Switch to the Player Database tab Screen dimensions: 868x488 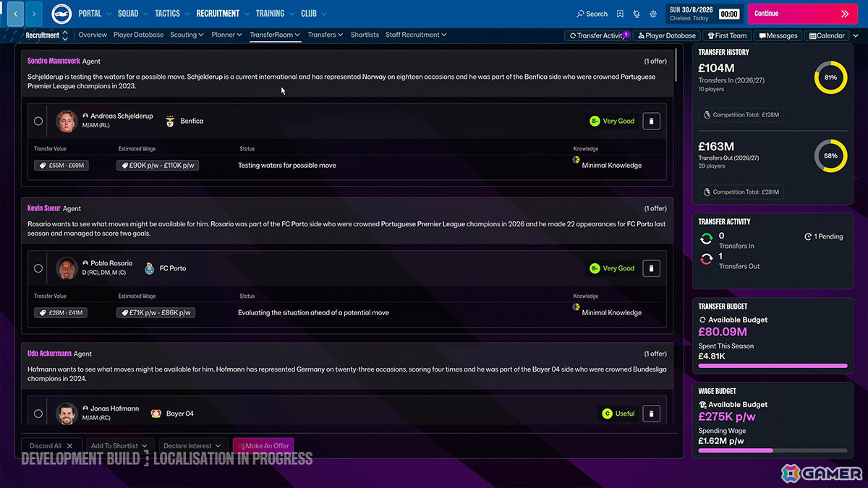point(138,35)
